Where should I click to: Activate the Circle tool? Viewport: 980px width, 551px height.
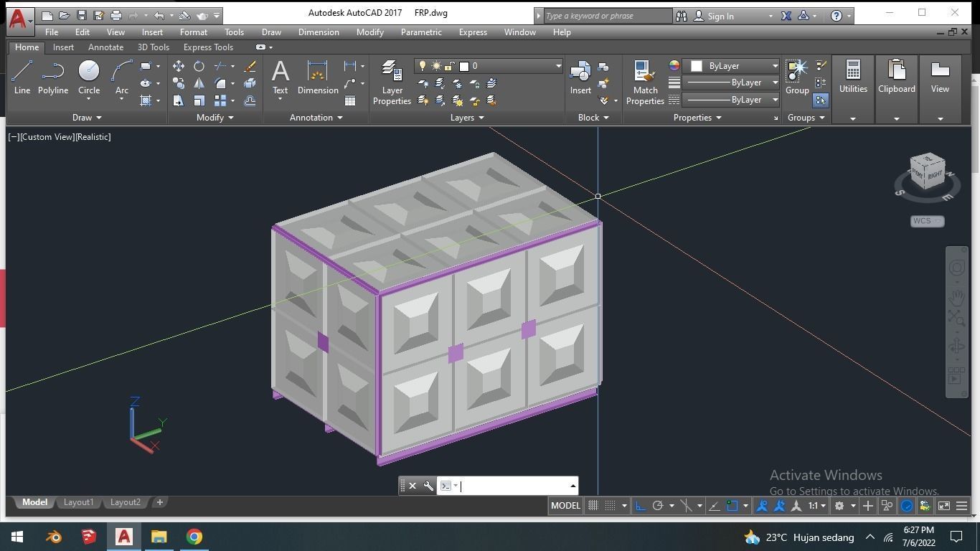pyautogui.click(x=89, y=77)
